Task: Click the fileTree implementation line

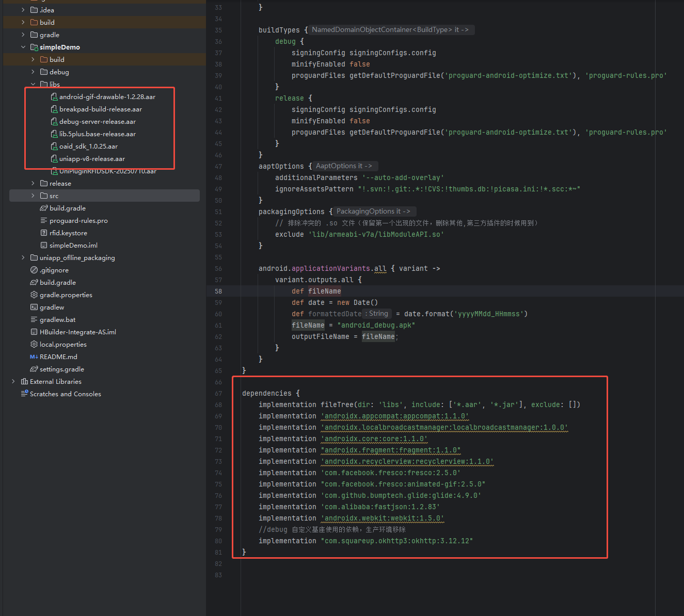Action: [420, 404]
